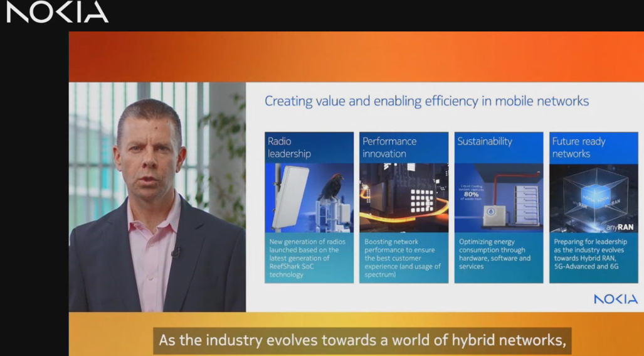Click the 'Optimizing energy consumption' description text
The width and height of the screenshot is (644, 356).
[x=495, y=254]
